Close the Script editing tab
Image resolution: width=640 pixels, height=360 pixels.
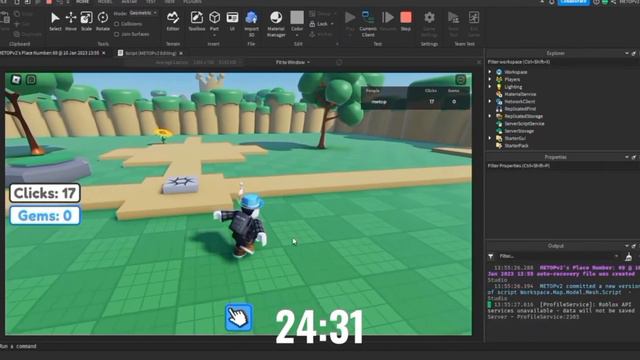181,53
